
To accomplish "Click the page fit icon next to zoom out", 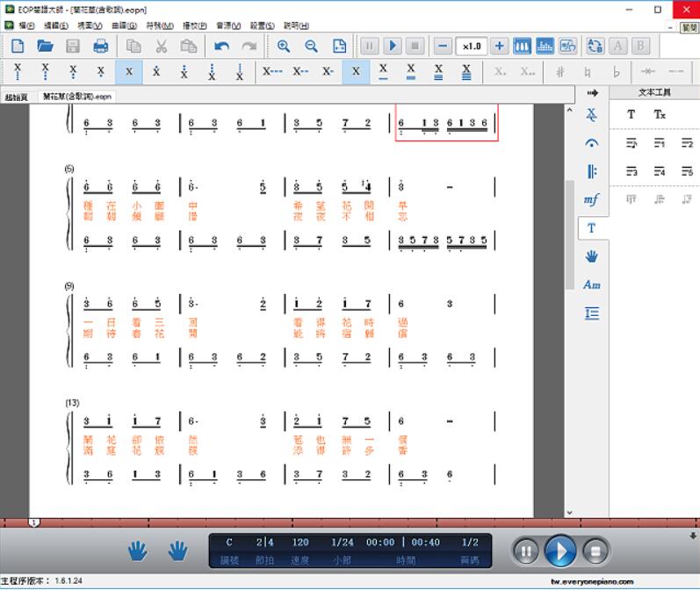I will (x=339, y=46).
